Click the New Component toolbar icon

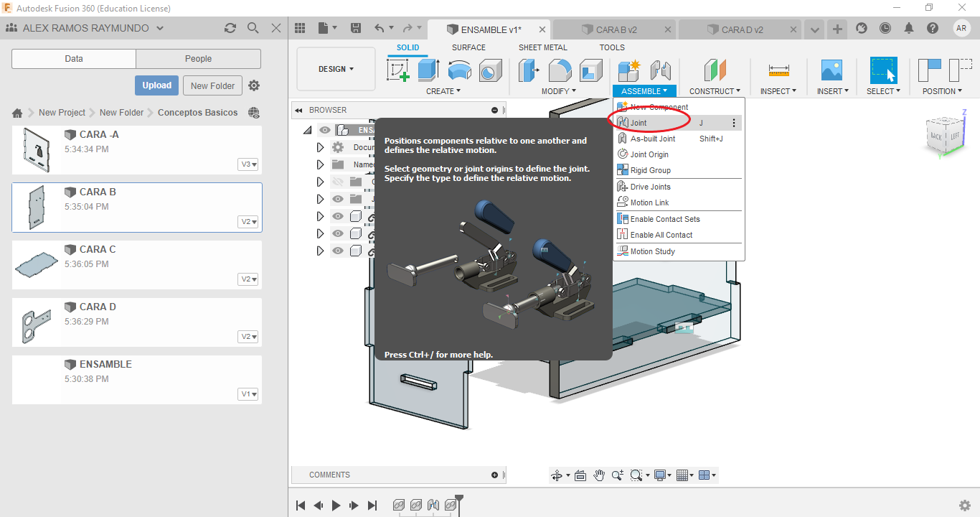pos(628,70)
